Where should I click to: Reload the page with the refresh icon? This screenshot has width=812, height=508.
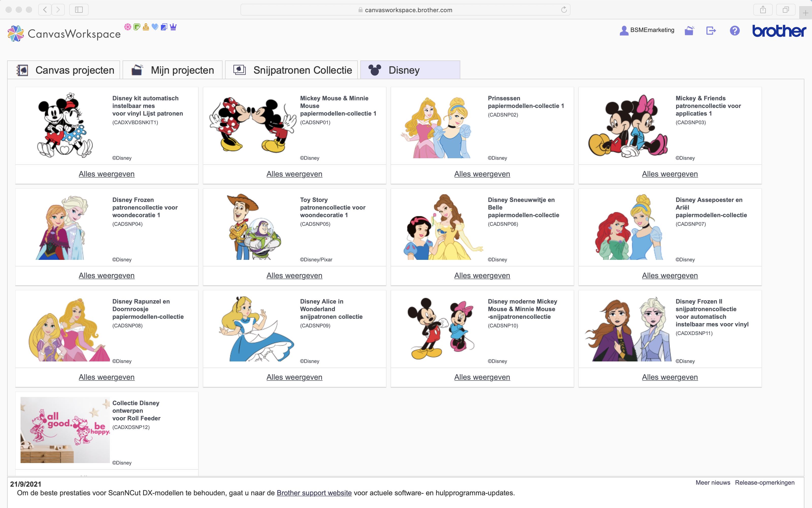(x=564, y=10)
